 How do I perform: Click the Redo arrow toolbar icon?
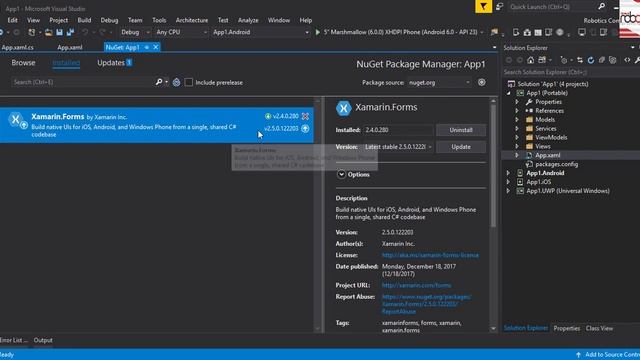click(x=102, y=32)
